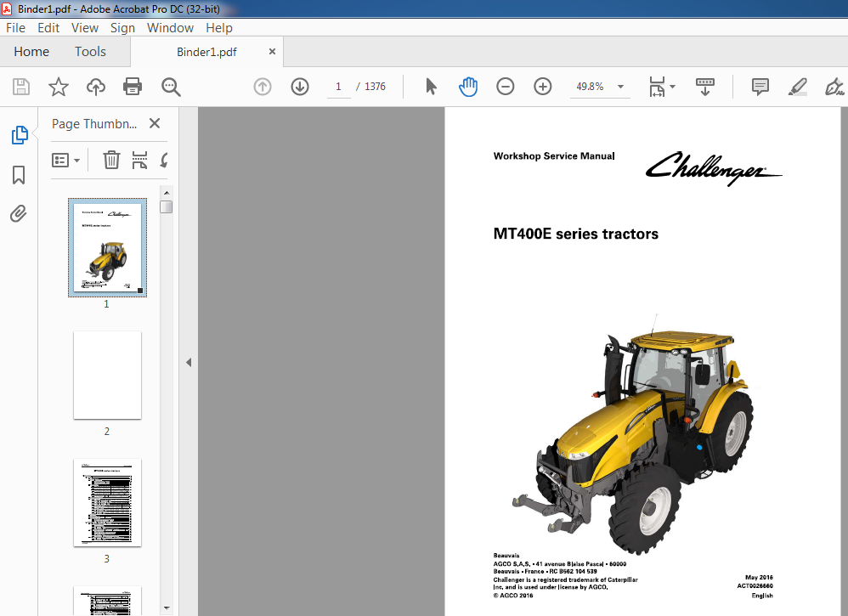Image resolution: width=848 pixels, height=616 pixels.
Task: Select page 1 thumbnail
Action: (107, 247)
